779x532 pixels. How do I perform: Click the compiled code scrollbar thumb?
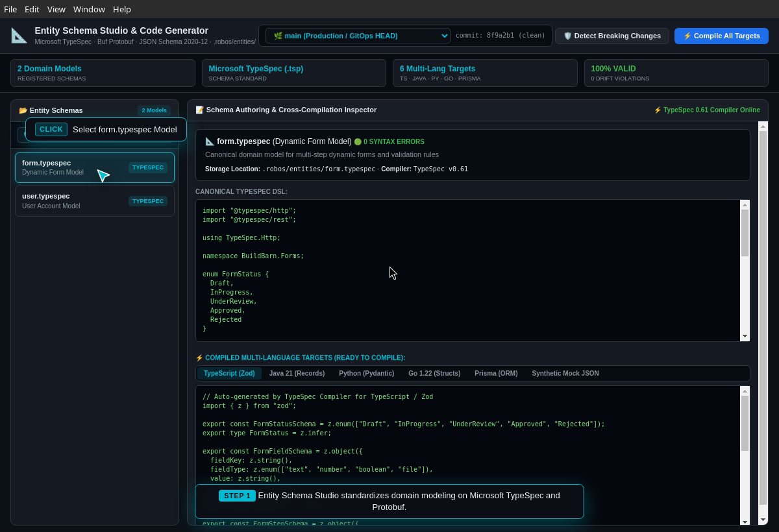[745, 423]
